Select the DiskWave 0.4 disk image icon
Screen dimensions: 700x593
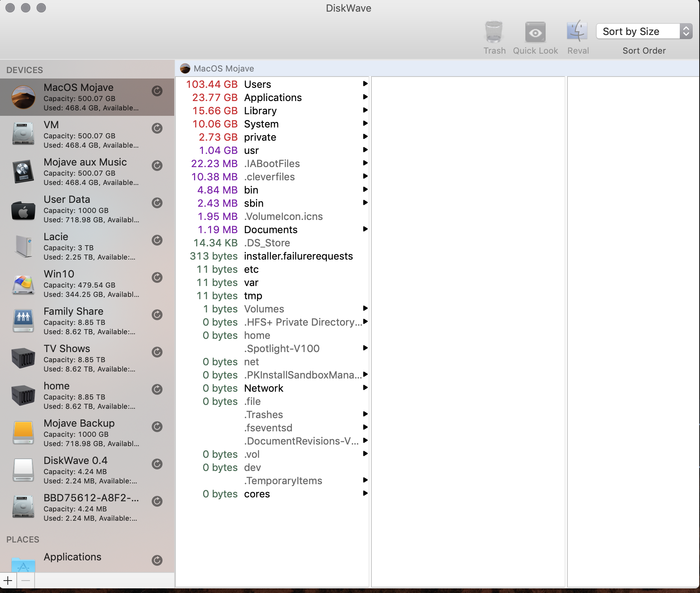(23, 470)
